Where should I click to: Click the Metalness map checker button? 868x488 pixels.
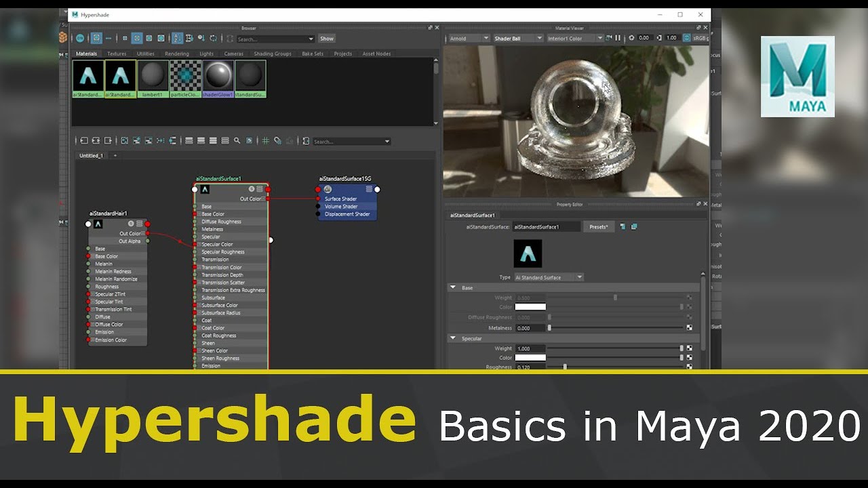pos(690,328)
